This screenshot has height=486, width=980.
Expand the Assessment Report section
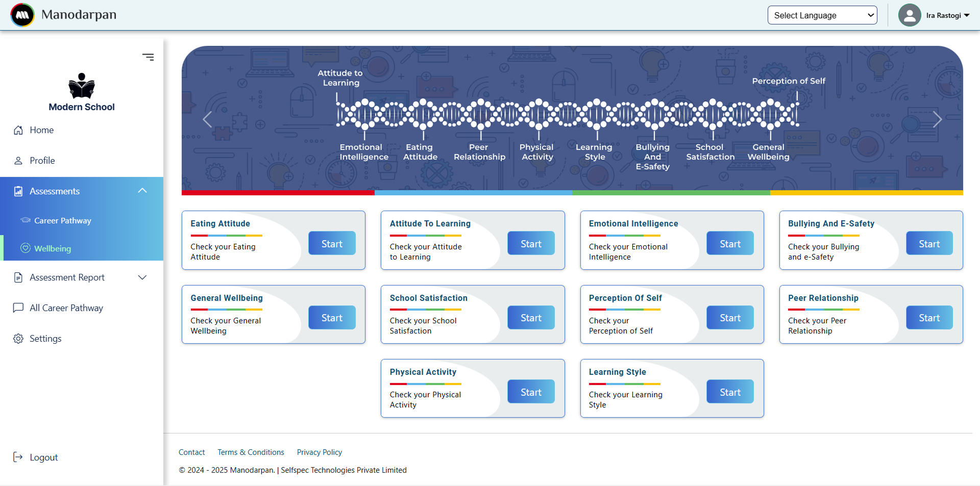(142, 277)
